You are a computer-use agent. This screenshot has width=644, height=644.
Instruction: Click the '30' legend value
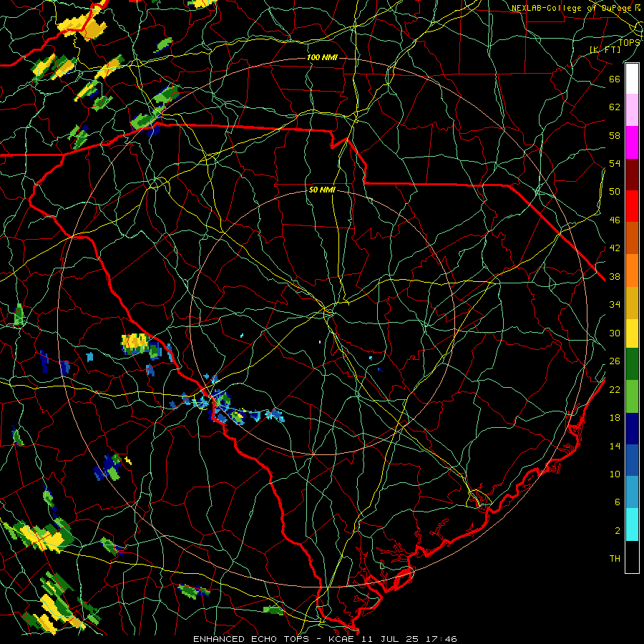coord(615,333)
